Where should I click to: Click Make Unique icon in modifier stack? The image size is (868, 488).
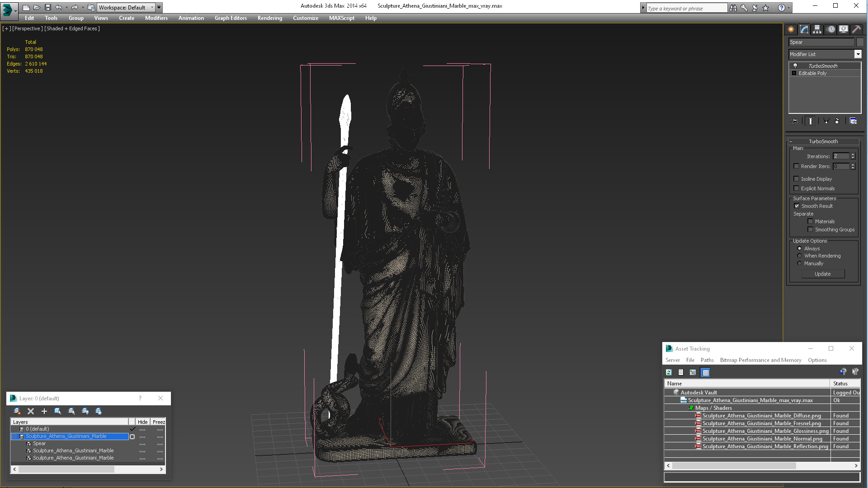[826, 121]
